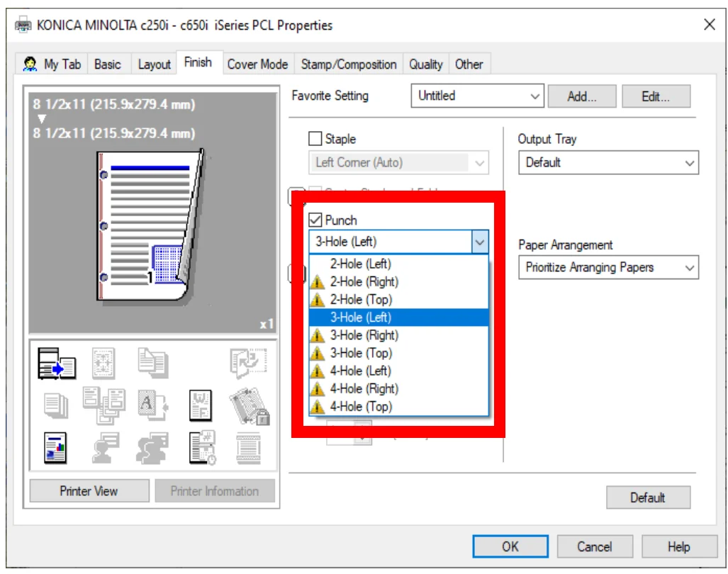Click the date/page number stamp icon
728x574 pixels.
point(202,449)
